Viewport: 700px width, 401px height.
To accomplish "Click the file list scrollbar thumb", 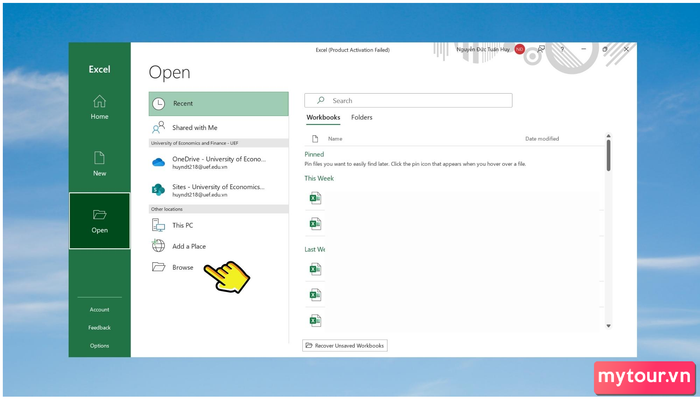I will pos(608,155).
